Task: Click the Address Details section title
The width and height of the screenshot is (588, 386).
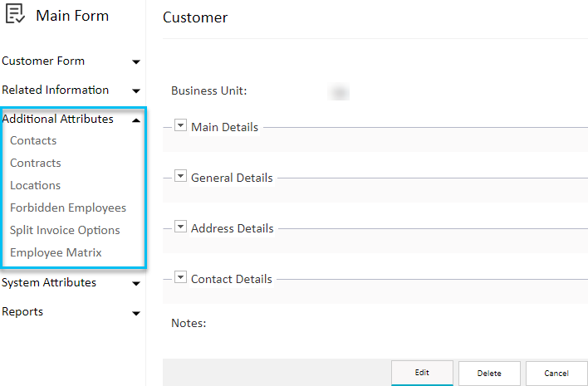Action: tap(232, 228)
